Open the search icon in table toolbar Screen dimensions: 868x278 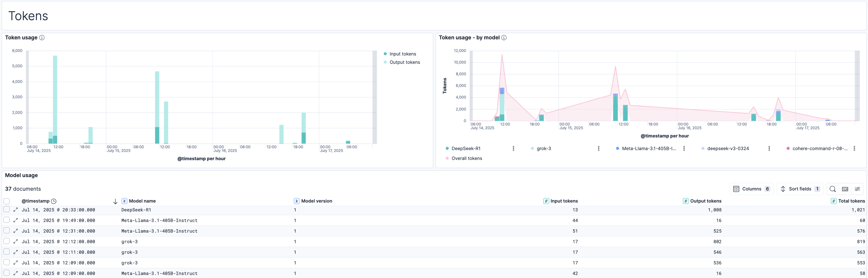point(832,189)
